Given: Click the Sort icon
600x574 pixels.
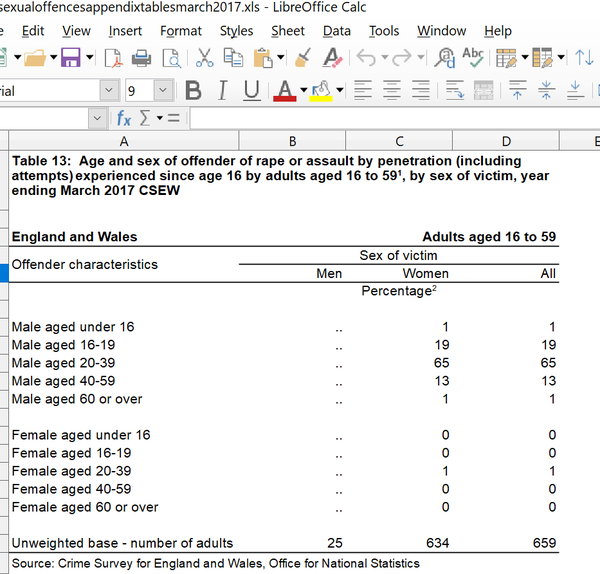Looking at the screenshot, I should click(584, 58).
